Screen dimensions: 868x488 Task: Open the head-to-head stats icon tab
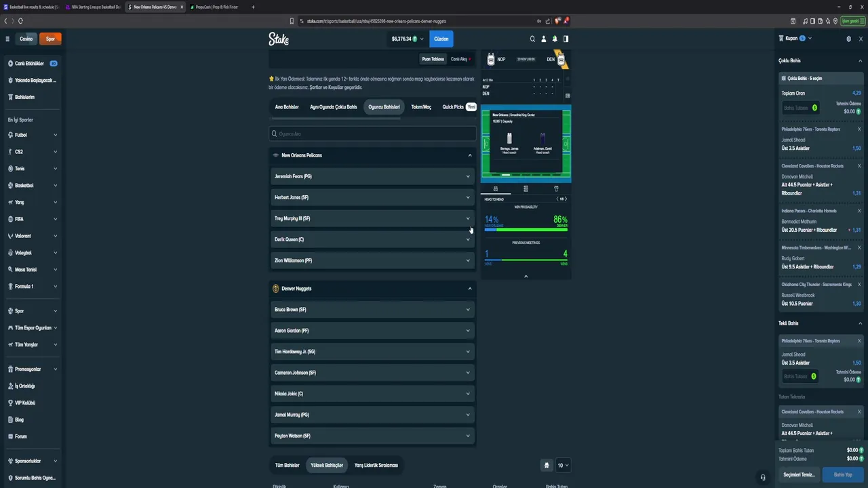tap(496, 188)
